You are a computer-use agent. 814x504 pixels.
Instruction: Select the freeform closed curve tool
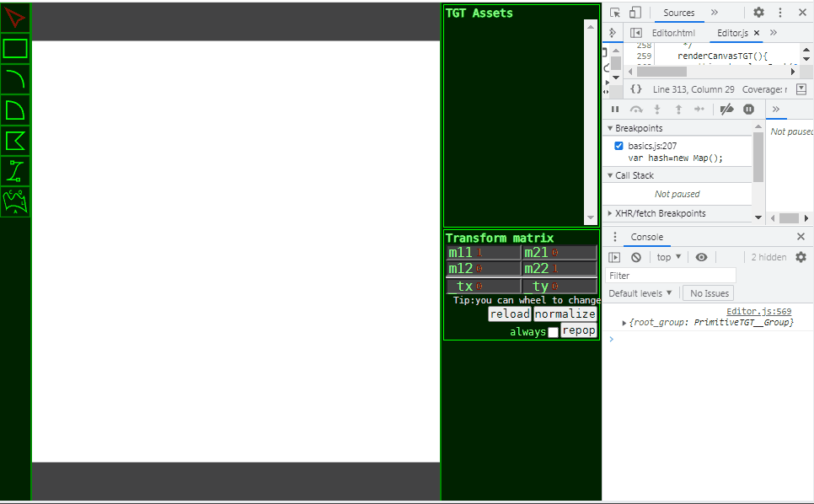click(x=15, y=202)
